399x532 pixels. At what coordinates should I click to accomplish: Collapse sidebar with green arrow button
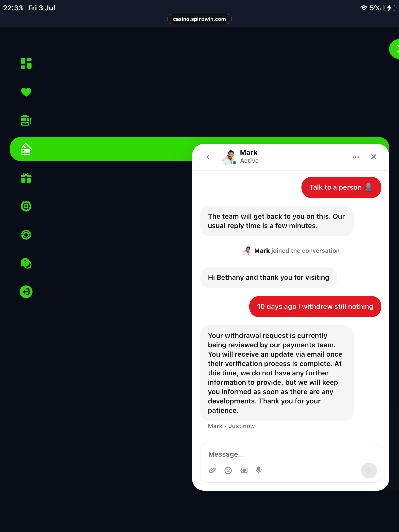point(395,49)
